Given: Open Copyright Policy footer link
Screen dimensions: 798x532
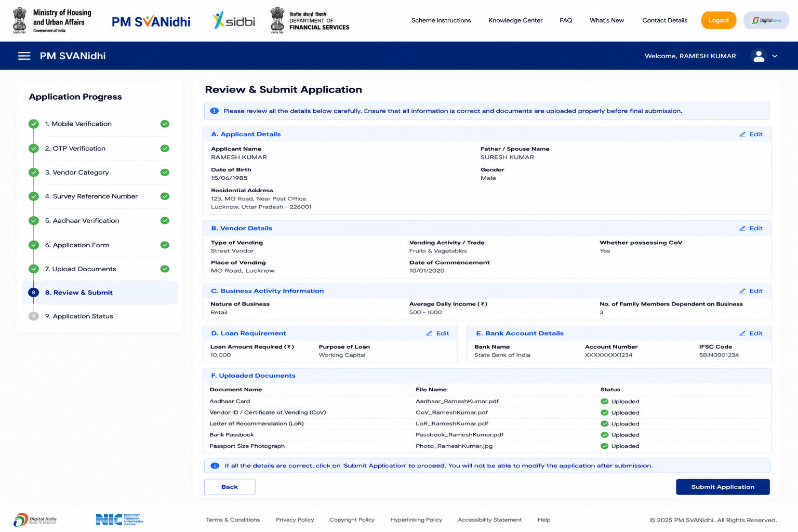Looking at the screenshot, I should tap(352, 520).
